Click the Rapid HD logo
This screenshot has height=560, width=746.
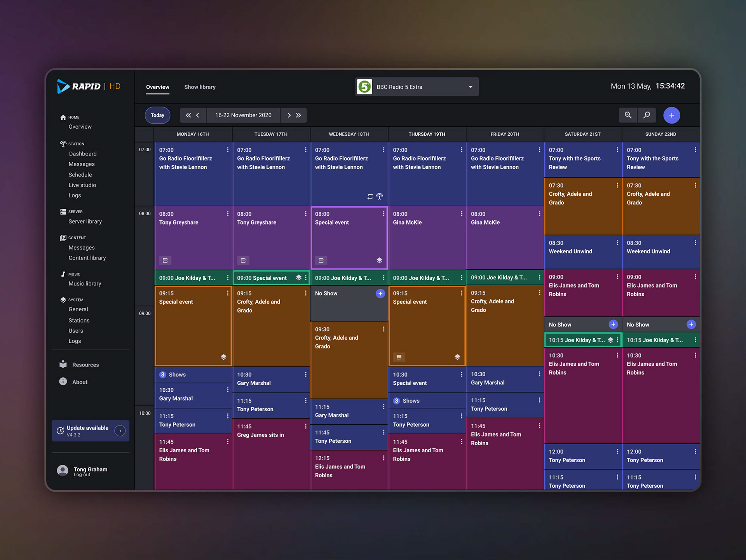[89, 86]
